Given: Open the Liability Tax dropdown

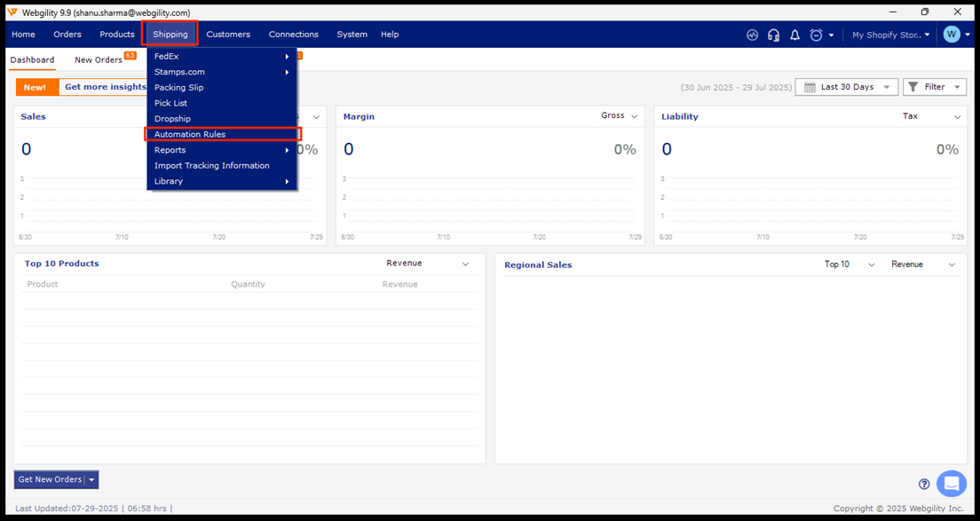Looking at the screenshot, I should tap(931, 116).
